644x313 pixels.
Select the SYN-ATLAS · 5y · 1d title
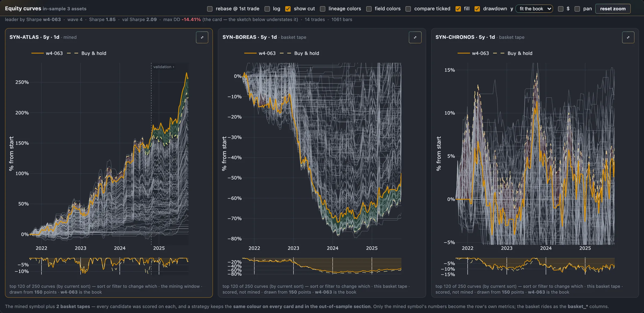tap(34, 37)
